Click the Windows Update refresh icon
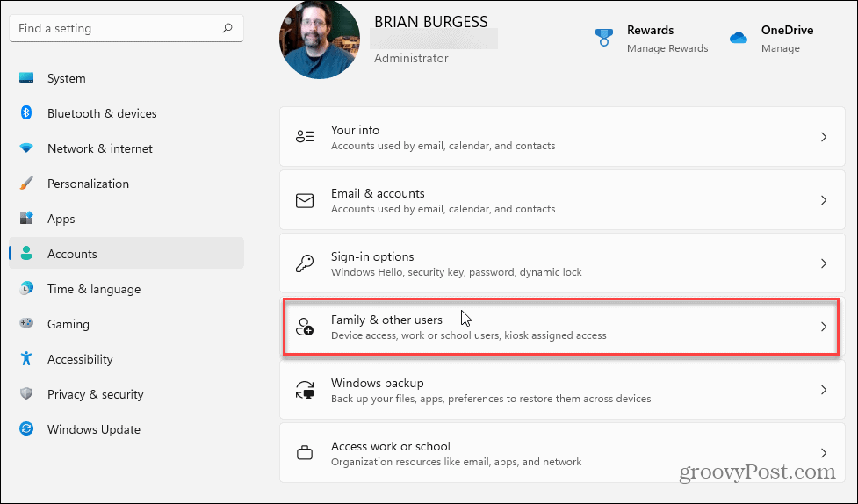 [x=26, y=429]
